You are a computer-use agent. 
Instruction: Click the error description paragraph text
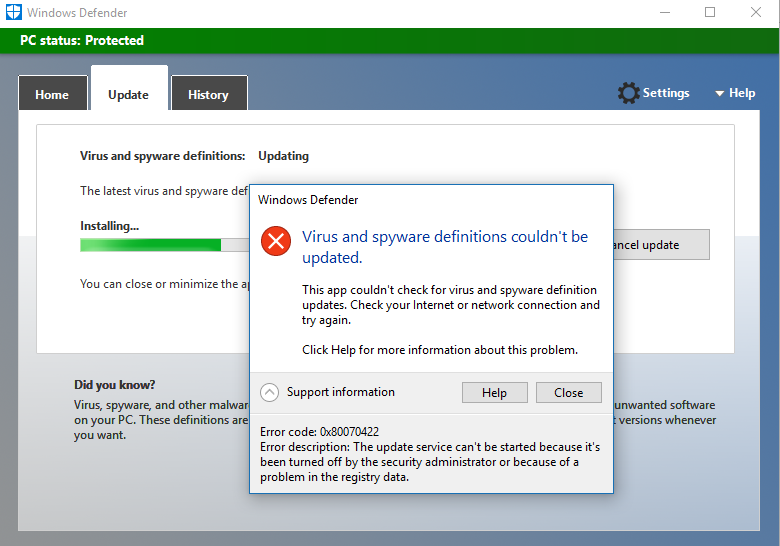point(430,462)
